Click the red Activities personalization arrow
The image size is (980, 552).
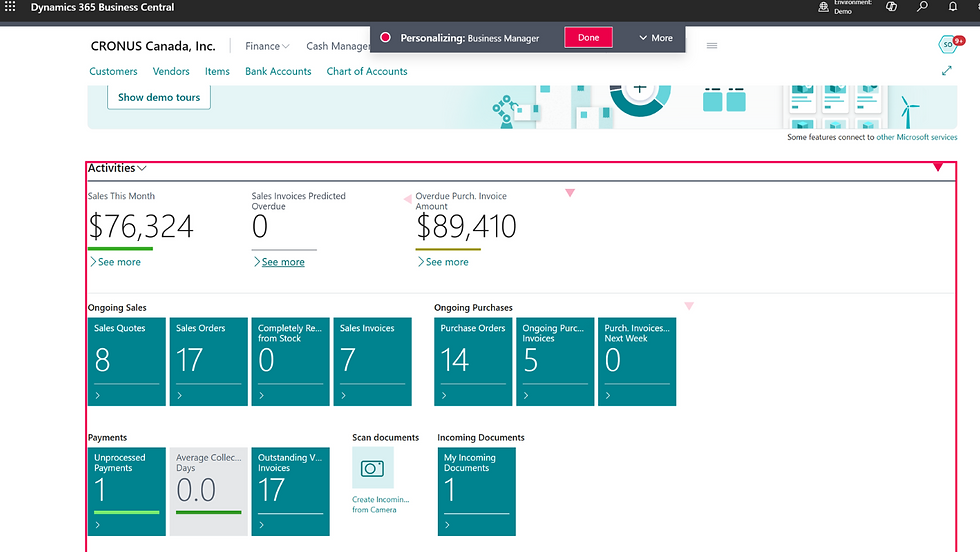[938, 167]
